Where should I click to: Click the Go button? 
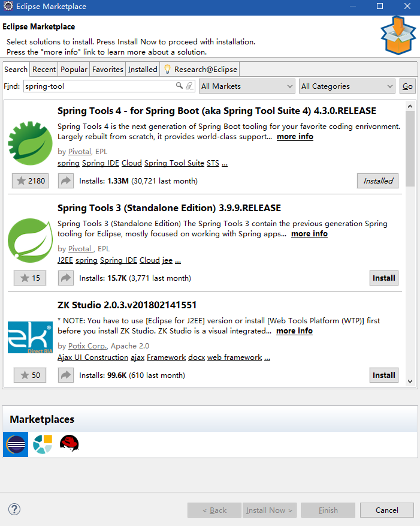407,86
